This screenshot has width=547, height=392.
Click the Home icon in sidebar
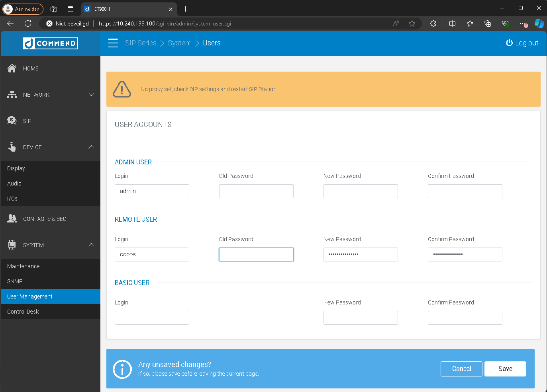point(12,68)
